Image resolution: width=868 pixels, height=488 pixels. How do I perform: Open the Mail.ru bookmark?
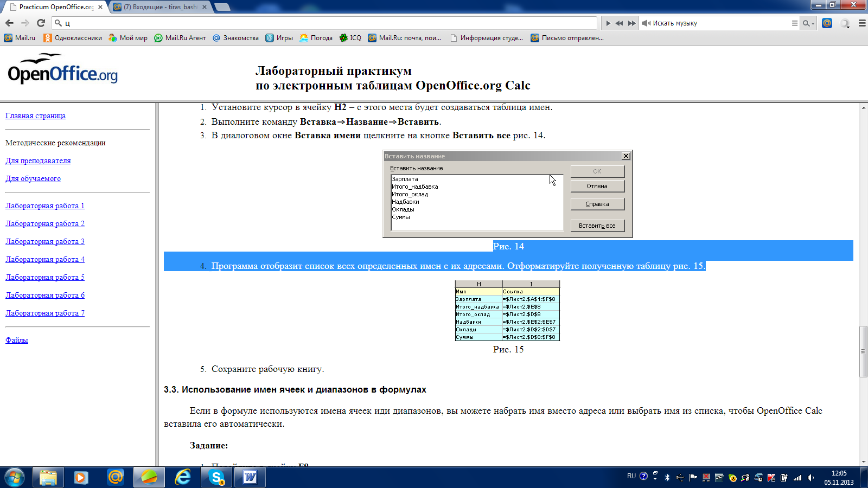(x=20, y=38)
